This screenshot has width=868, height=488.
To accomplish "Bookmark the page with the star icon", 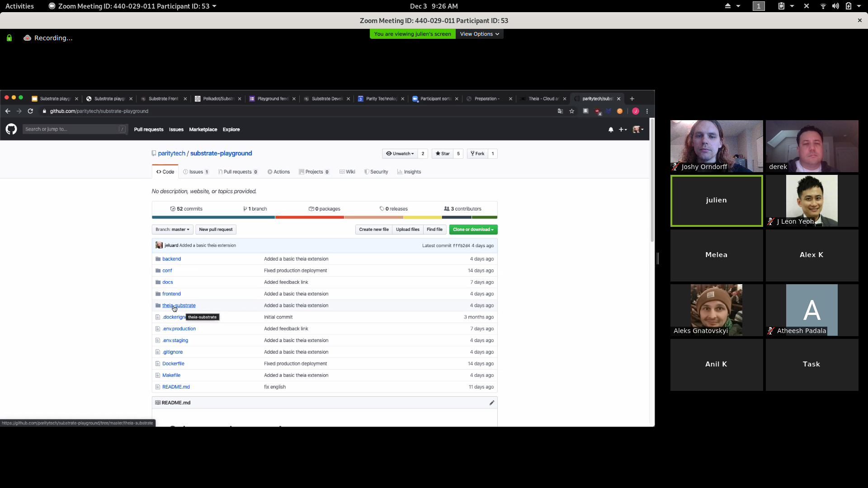I will [x=572, y=111].
